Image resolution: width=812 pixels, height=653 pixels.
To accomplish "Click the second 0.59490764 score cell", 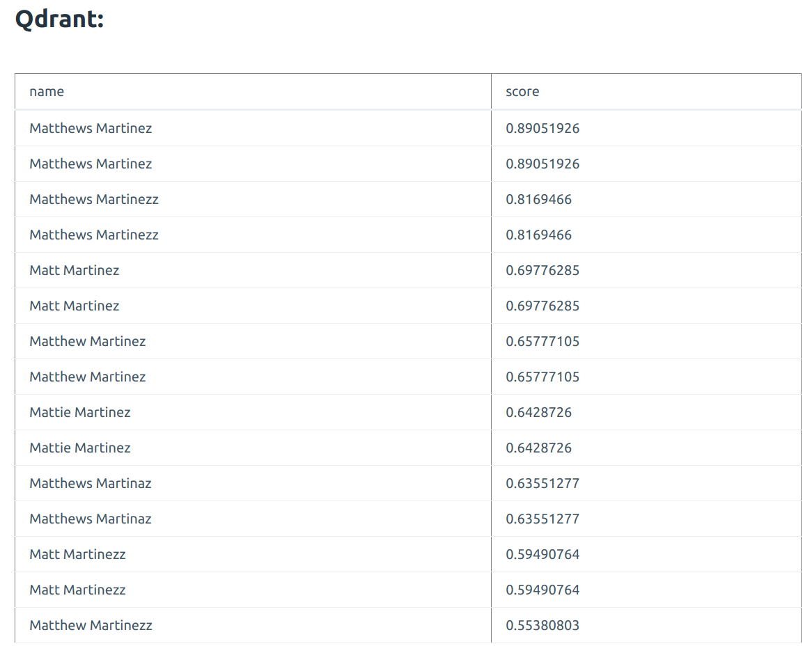I will [542, 590].
